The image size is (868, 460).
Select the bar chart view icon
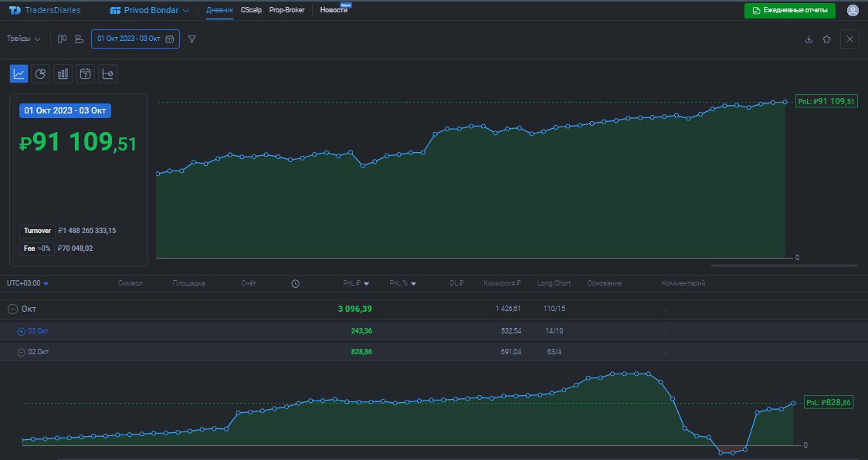[x=63, y=73]
